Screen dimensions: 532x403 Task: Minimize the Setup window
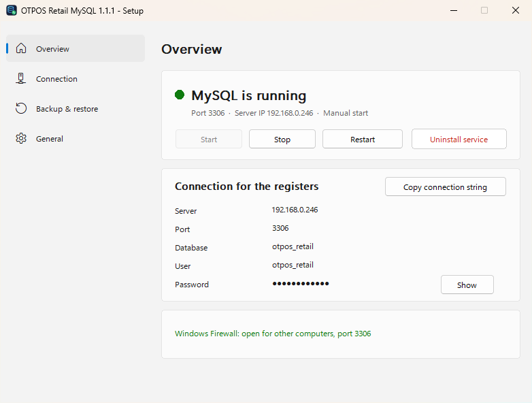tap(454, 10)
